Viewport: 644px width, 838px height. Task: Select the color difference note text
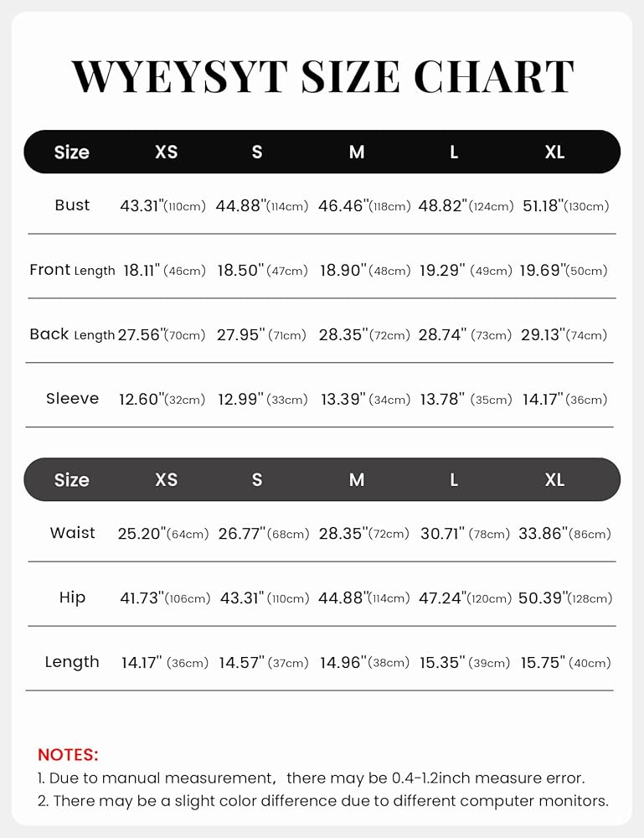pyautogui.click(x=322, y=801)
